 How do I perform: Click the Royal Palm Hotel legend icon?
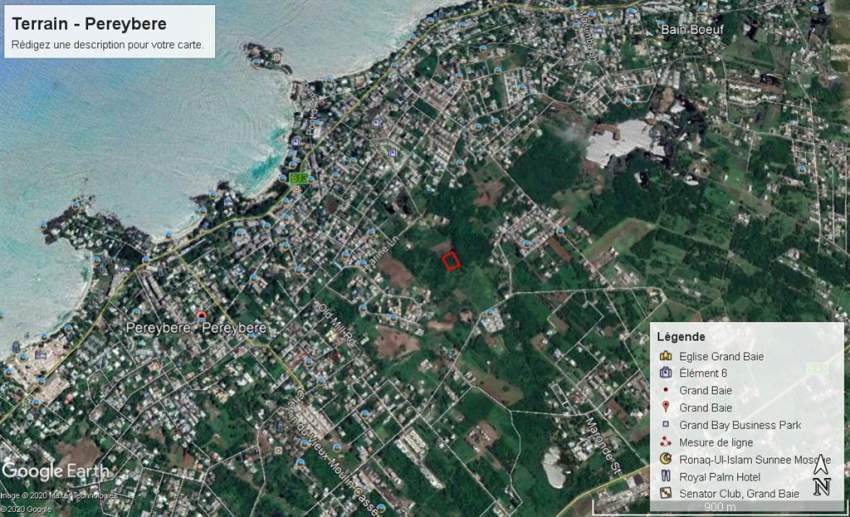click(665, 477)
